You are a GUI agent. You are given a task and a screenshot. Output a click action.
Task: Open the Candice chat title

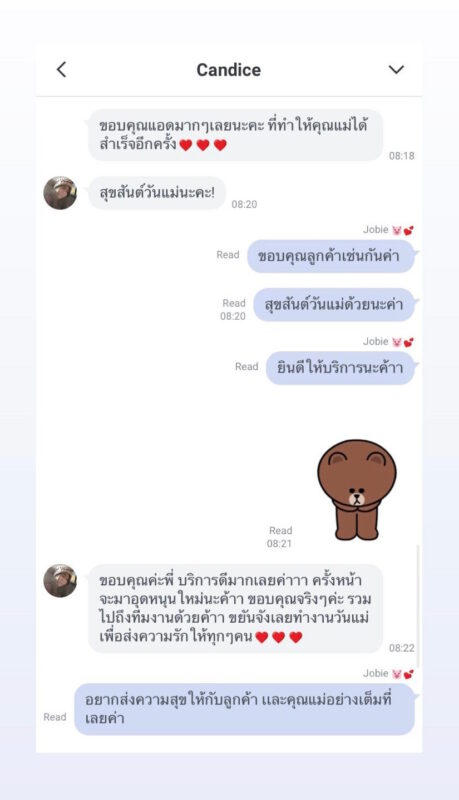tap(228, 70)
